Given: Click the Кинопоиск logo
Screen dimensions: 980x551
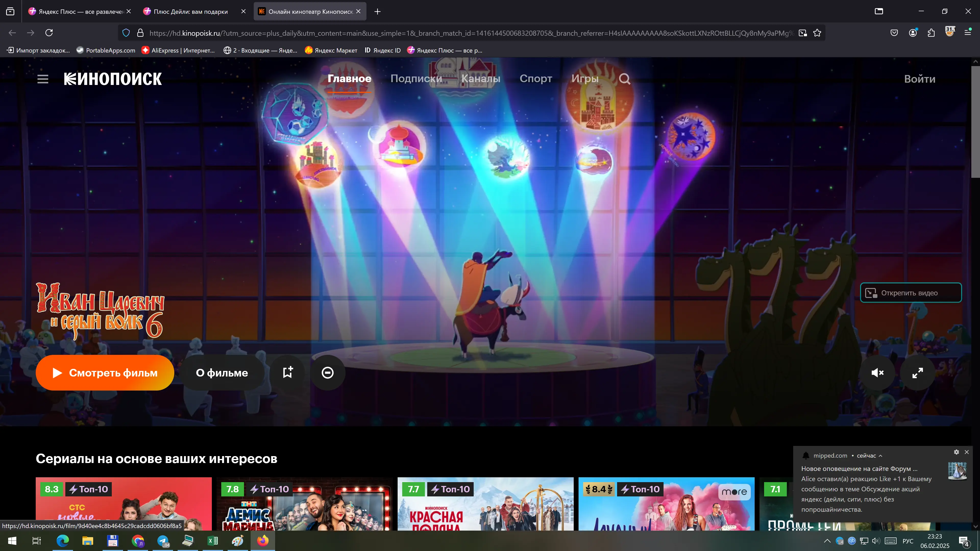Looking at the screenshot, I should click(113, 79).
